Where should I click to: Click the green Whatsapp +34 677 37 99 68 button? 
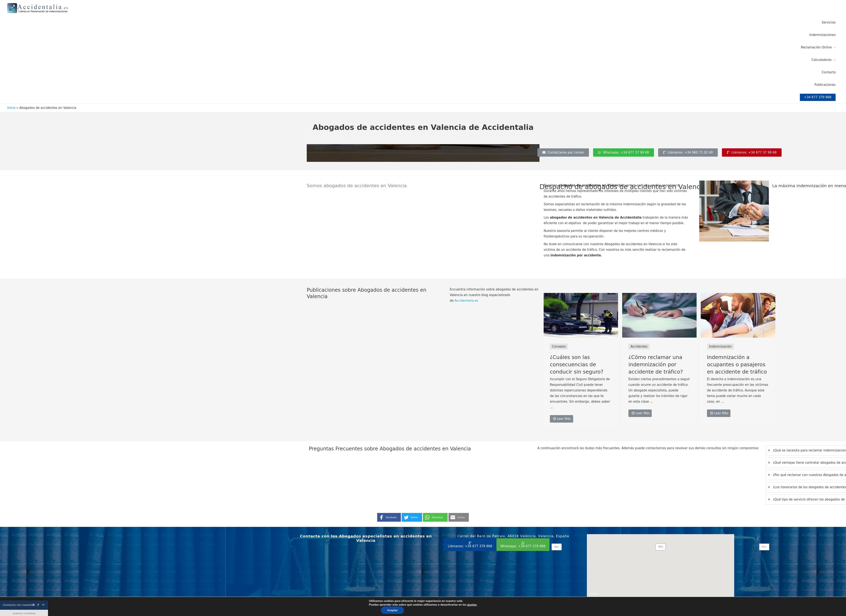(623, 152)
